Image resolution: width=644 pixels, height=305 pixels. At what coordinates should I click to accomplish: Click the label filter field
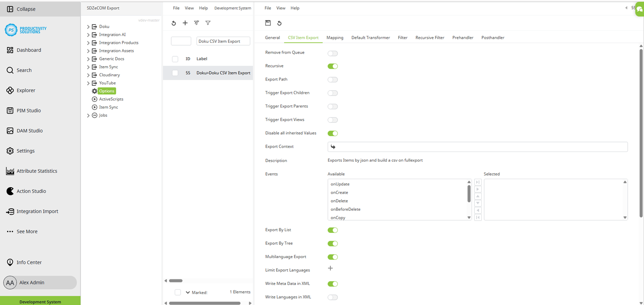[223, 41]
